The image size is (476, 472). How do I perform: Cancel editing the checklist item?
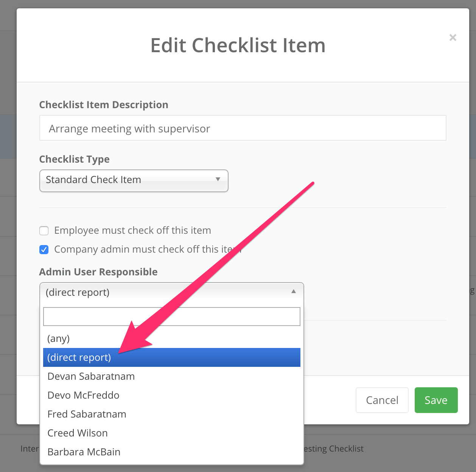382,400
